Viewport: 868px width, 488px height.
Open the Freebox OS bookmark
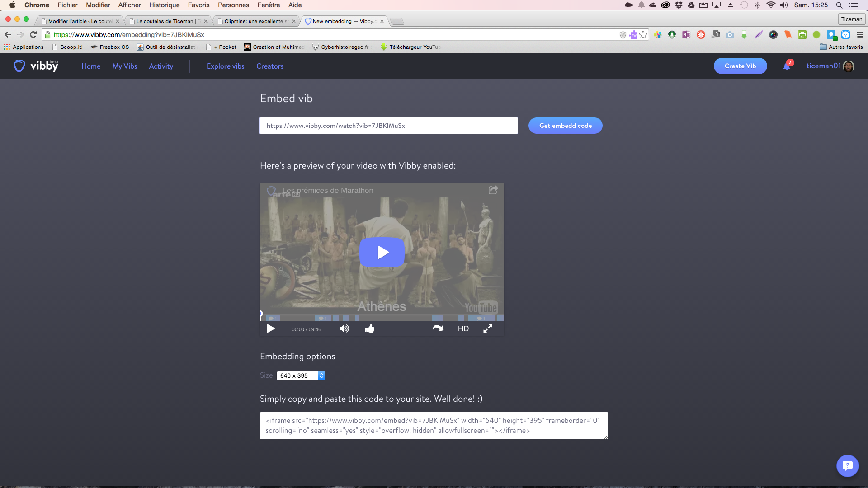[x=110, y=47]
